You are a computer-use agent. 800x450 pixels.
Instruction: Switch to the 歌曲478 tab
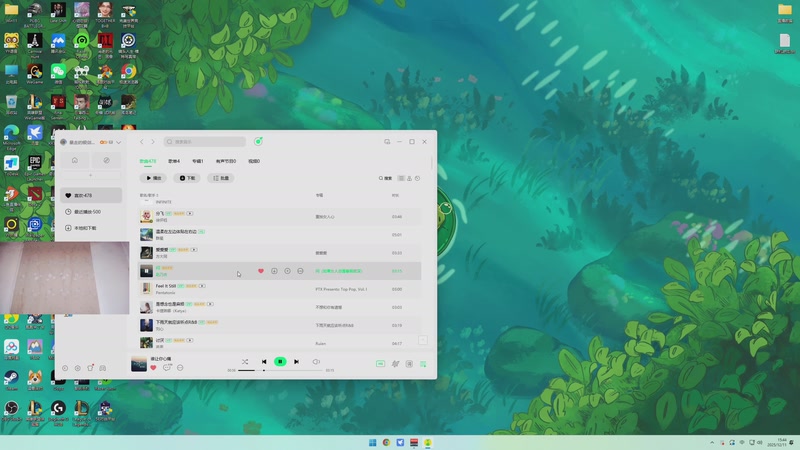pyautogui.click(x=147, y=161)
